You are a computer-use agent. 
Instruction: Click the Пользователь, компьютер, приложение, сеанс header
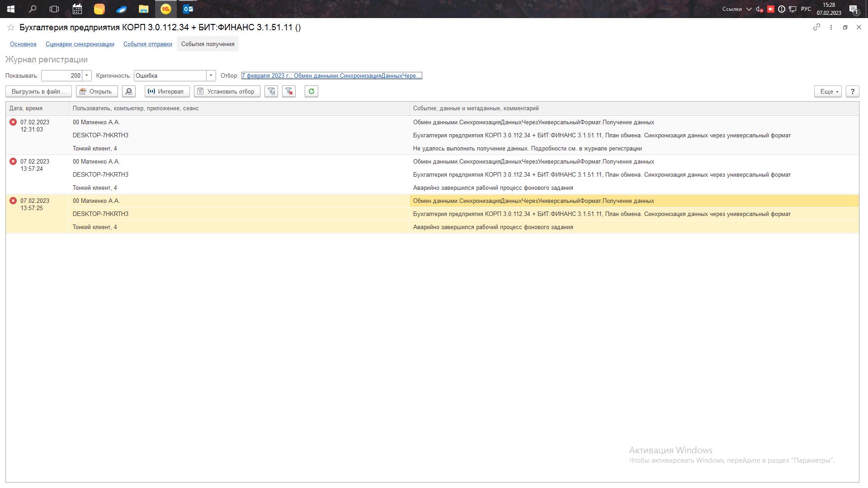[x=239, y=108]
